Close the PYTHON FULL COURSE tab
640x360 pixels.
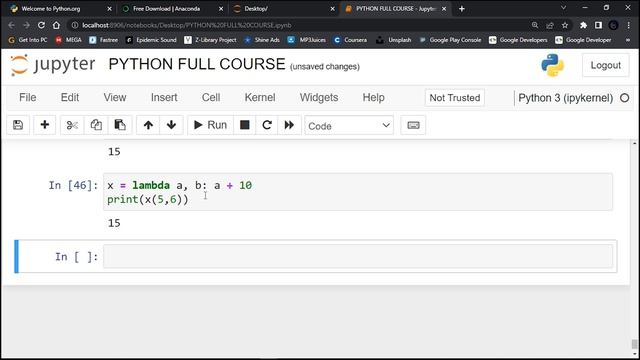coord(444,9)
